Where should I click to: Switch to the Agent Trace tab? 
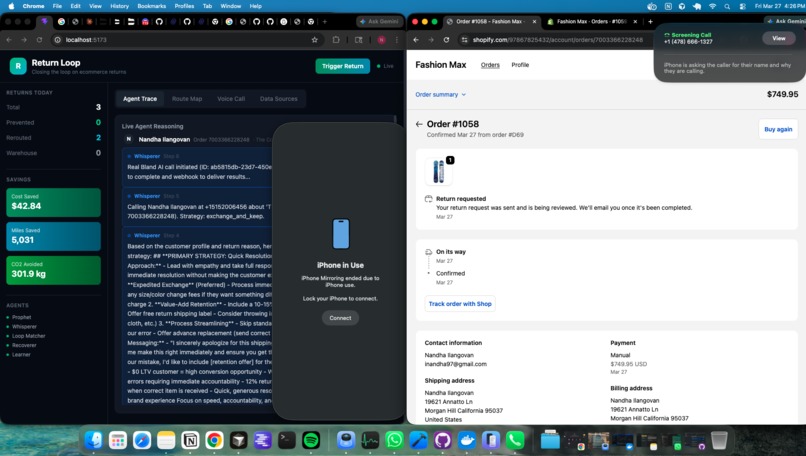pos(140,99)
